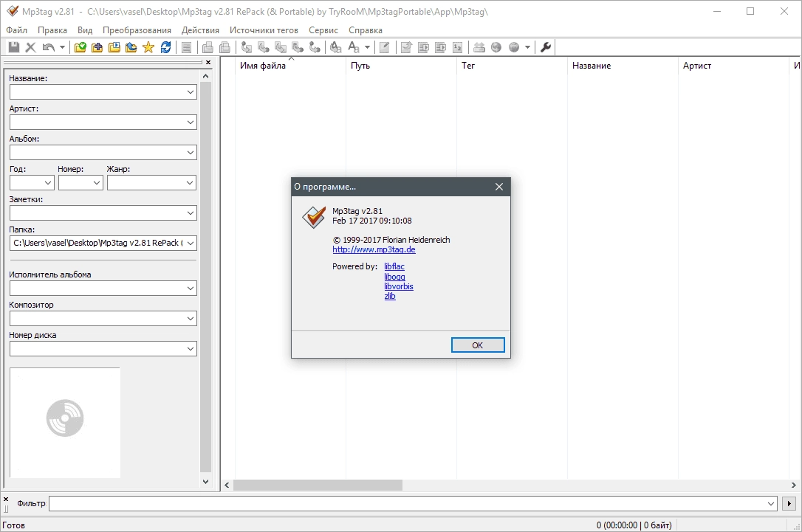
Task: Sort by the Артист column header
Action: (x=733, y=66)
